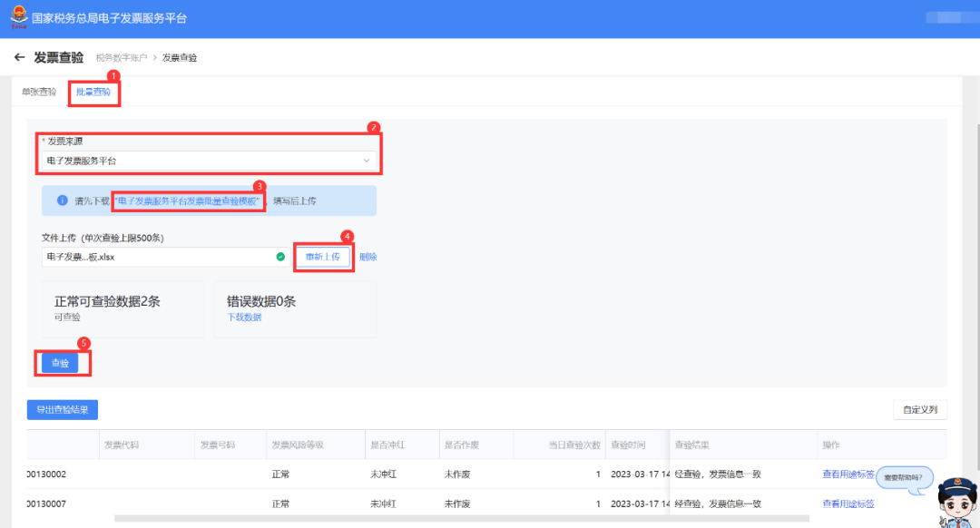Screen dimensions: 980x528
Task: Click the check time in the 00130002 row
Action: pyautogui.click(x=640, y=474)
